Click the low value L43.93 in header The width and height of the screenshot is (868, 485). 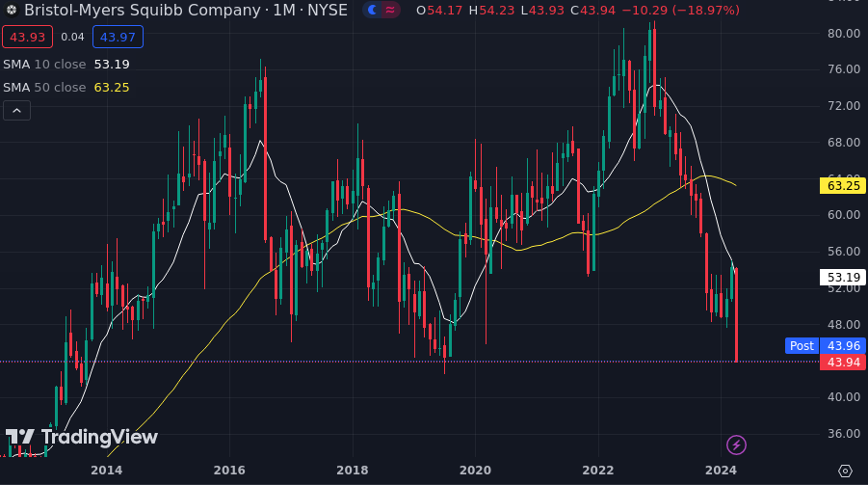pyautogui.click(x=543, y=10)
